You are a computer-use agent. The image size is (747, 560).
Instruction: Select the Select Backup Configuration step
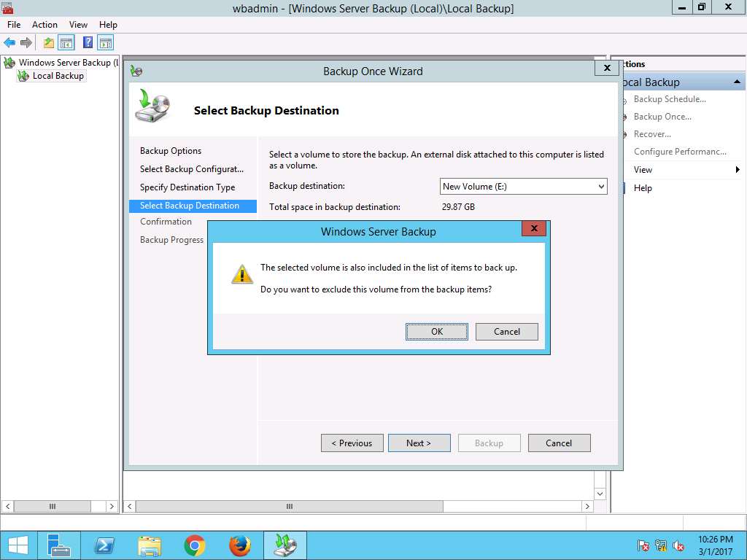192,169
